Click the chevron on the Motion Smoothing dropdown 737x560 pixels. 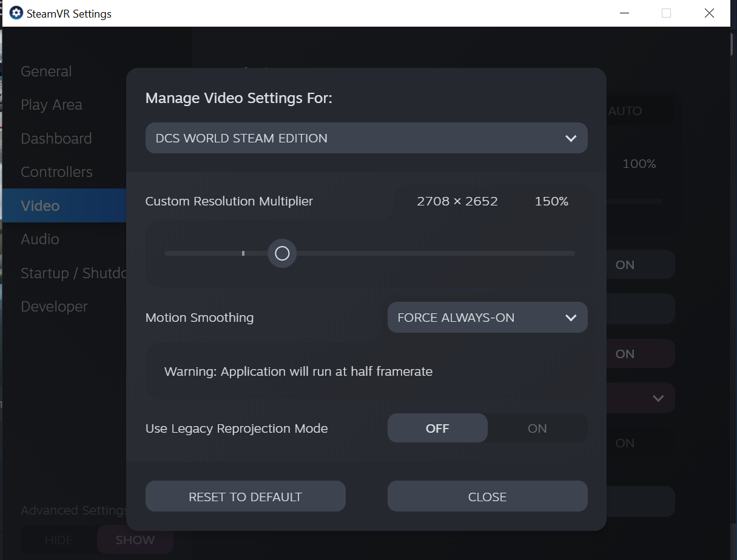point(570,318)
